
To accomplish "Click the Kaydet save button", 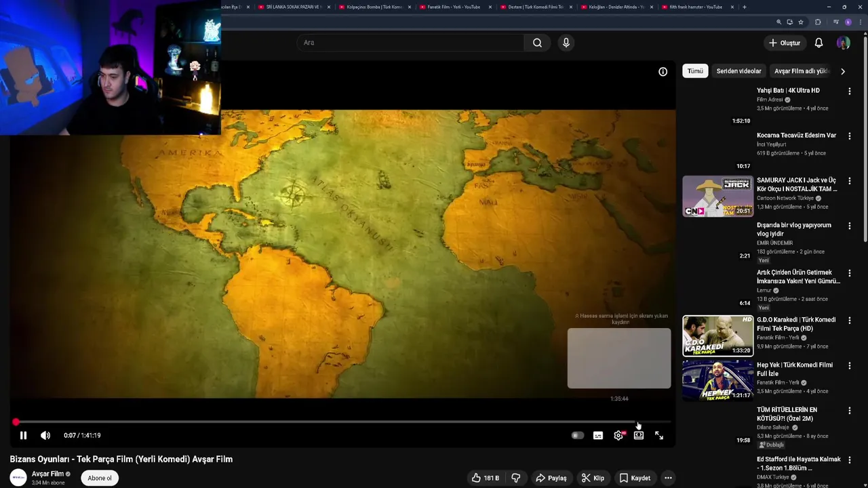I will (635, 478).
